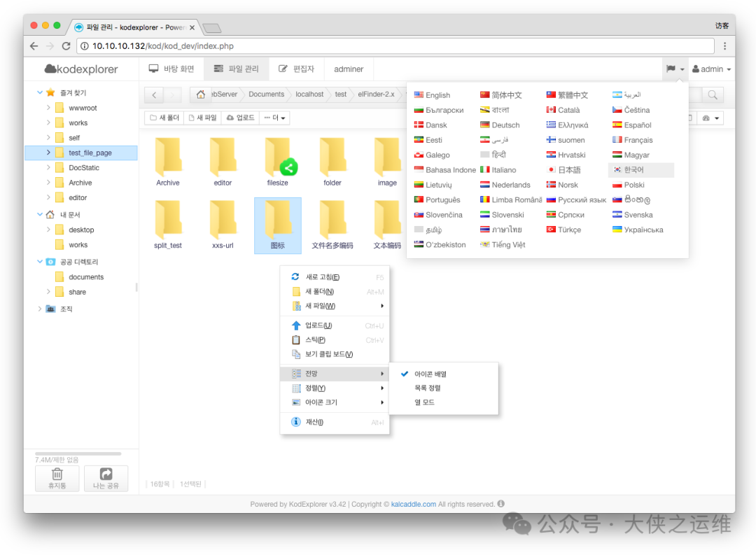Screen dimensions: 756x555
Task: Click the home icon in the breadcrumb bar
Action: pyautogui.click(x=199, y=94)
